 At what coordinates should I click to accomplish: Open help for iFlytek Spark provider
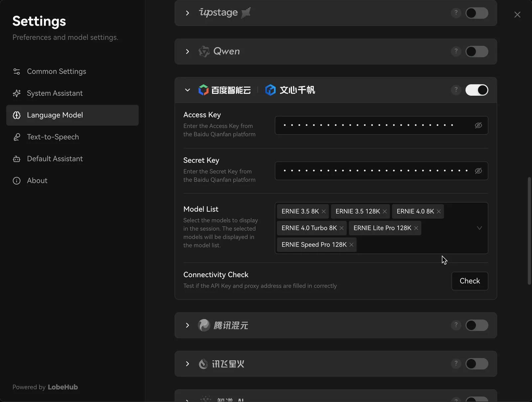(x=456, y=364)
